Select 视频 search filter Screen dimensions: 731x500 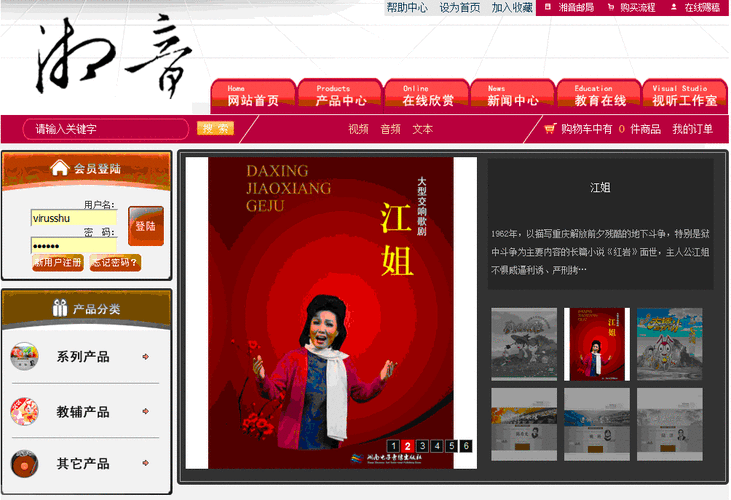coord(358,129)
